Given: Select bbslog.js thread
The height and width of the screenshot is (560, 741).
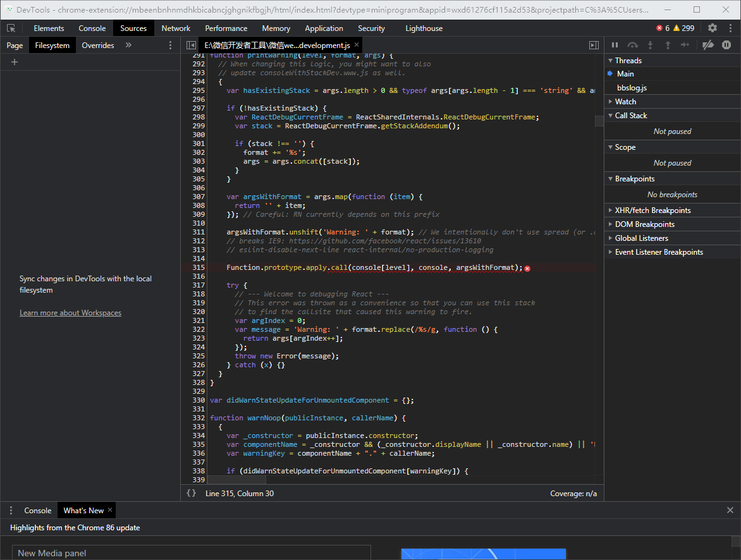Looking at the screenshot, I should [x=632, y=88].
